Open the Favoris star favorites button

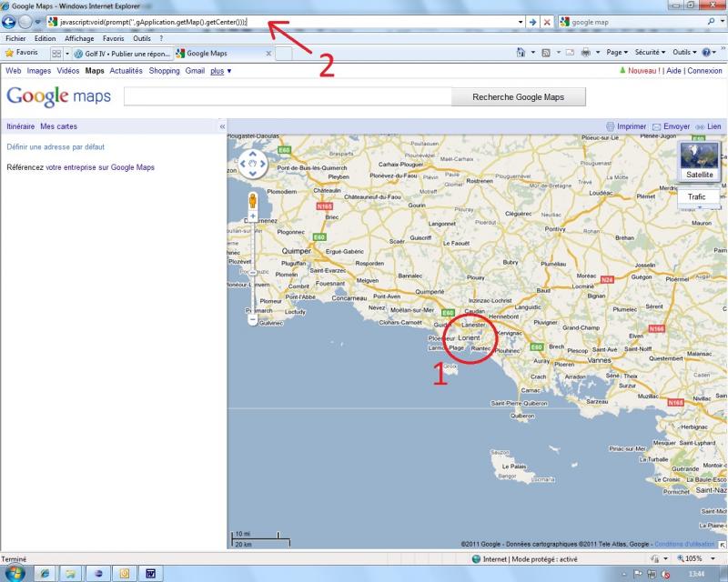(21, 53)
